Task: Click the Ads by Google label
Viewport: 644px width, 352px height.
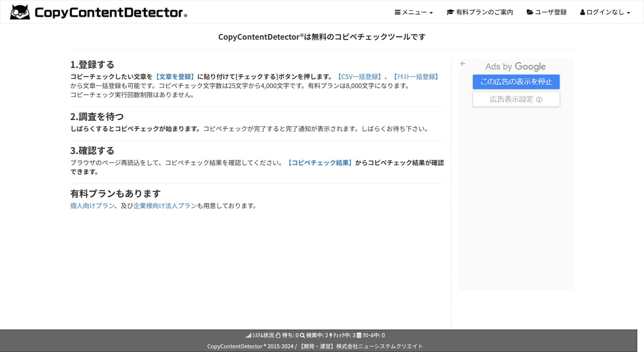Action: [515, 67]
